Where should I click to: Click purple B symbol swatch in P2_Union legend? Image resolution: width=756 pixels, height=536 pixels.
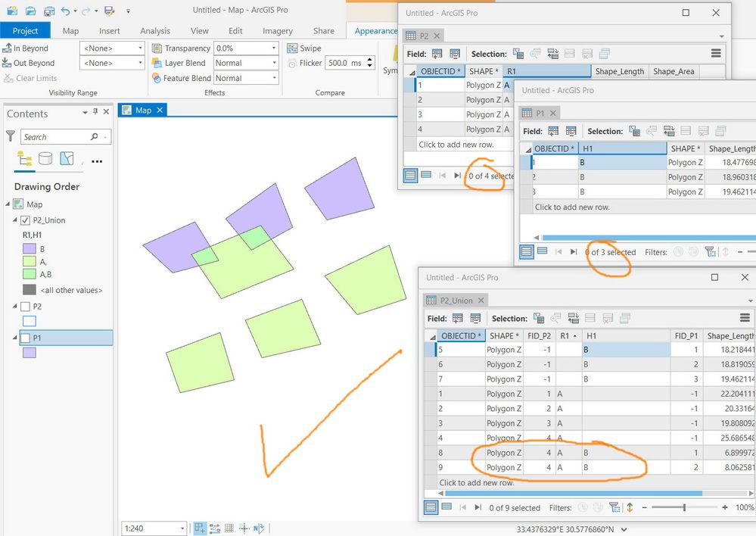[x=30, y=249]
